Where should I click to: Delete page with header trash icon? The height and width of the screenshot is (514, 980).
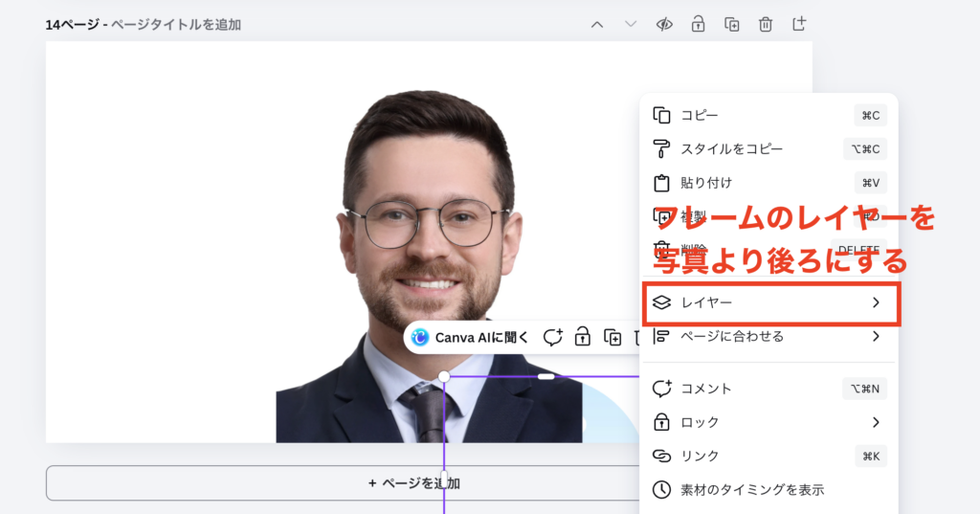pos(766,24)
